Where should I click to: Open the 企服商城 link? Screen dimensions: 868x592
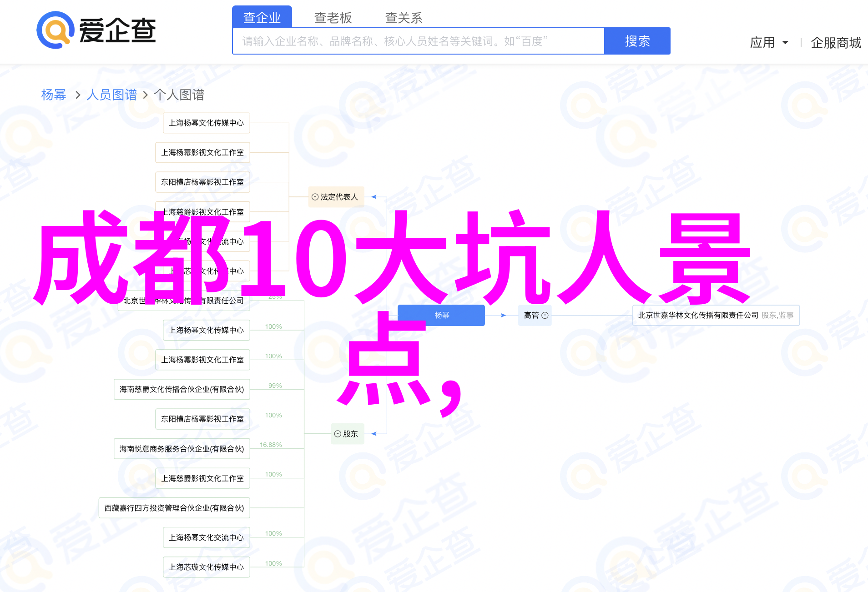836,43
